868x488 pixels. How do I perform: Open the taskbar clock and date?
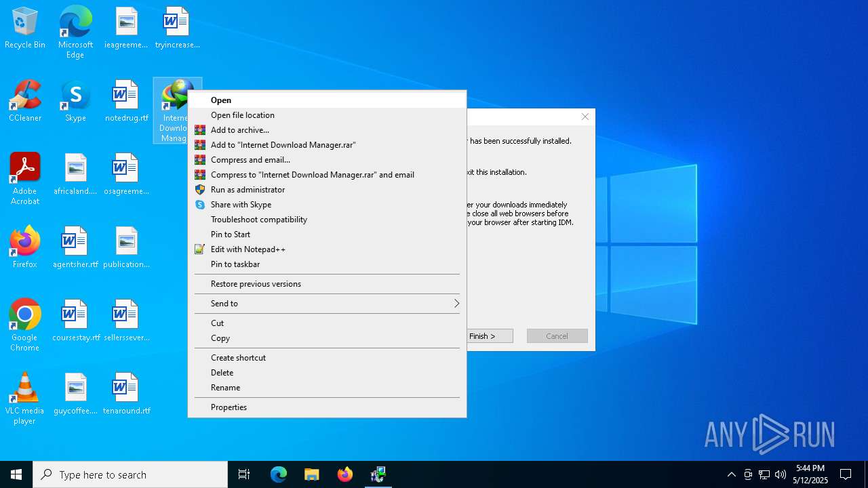[x=810, y=474]
